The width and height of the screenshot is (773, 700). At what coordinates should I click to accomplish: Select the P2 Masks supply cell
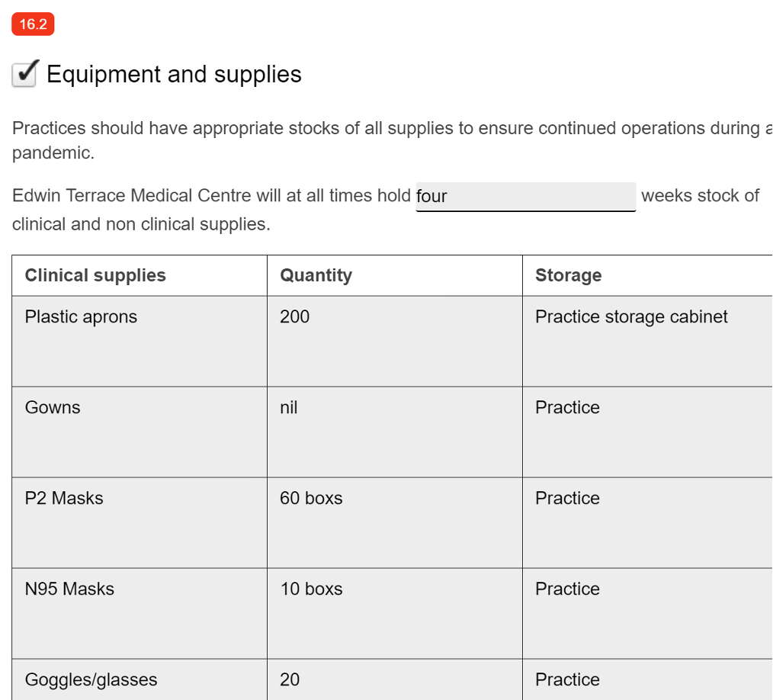point(140,522)
